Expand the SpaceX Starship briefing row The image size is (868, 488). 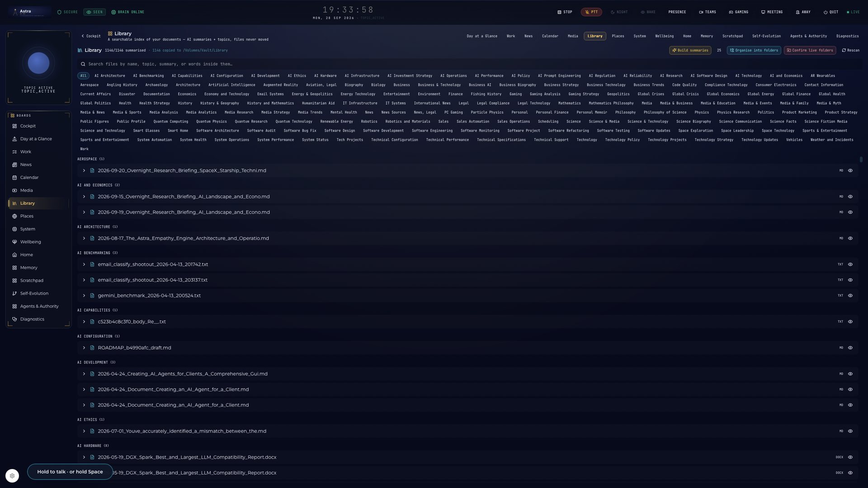[84, 171]
